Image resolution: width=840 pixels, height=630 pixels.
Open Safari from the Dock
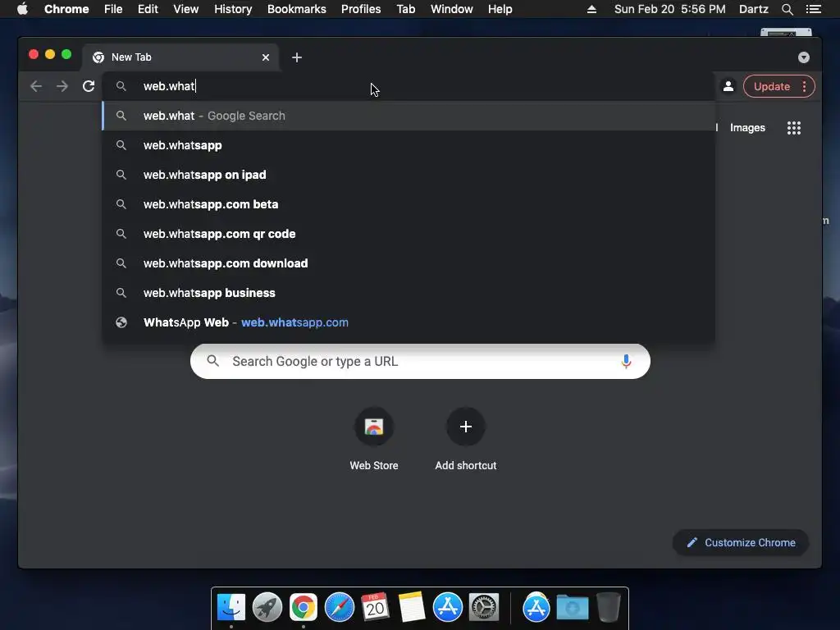(340, 608)
